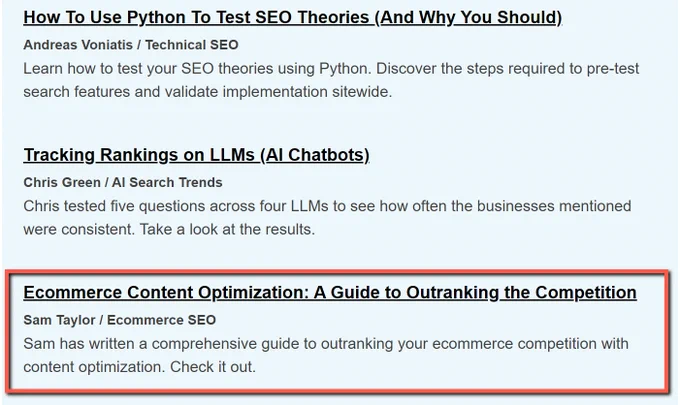Click the '(And Why You Should)' headline portion
The image size is (680, 405).
[468, 17]
